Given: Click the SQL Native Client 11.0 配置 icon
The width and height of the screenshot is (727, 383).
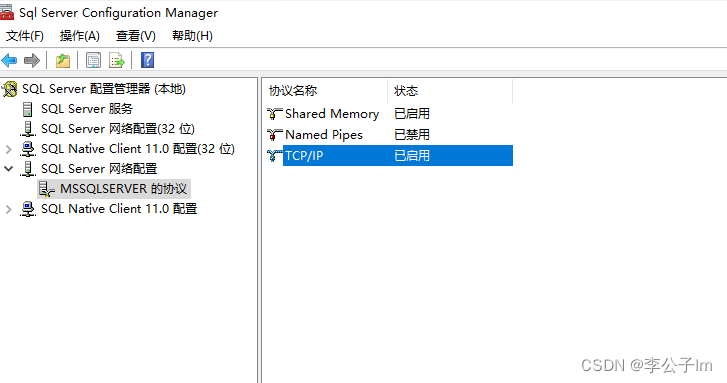Looking at the screenshot, I should pos(28,209).
